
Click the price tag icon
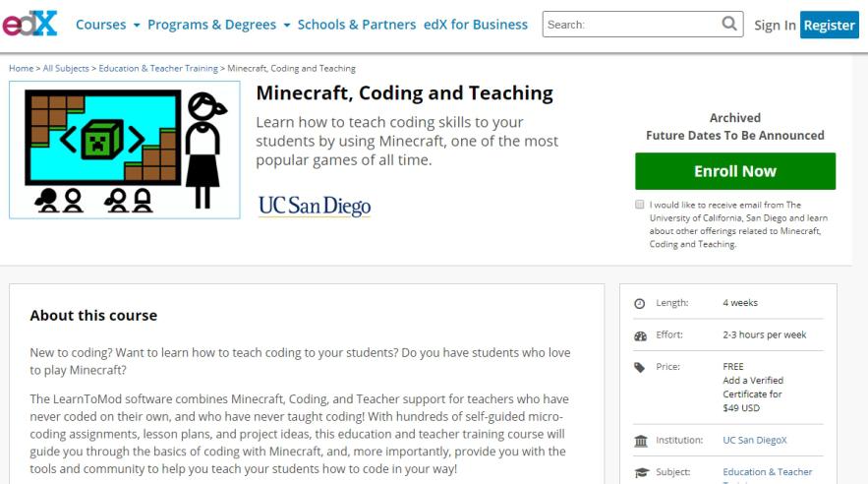[640, 367]
